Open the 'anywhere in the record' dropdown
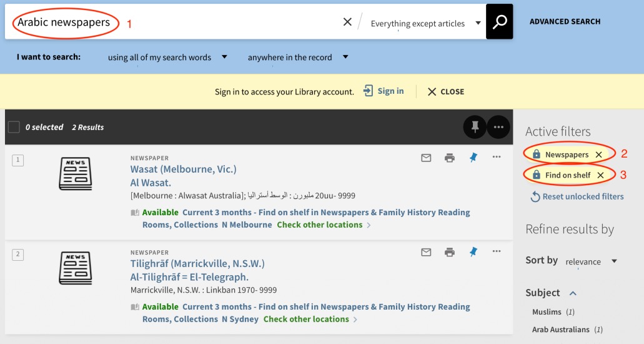Image resolution: width=644 pixels, height=344 pixels. coord(297,57)
